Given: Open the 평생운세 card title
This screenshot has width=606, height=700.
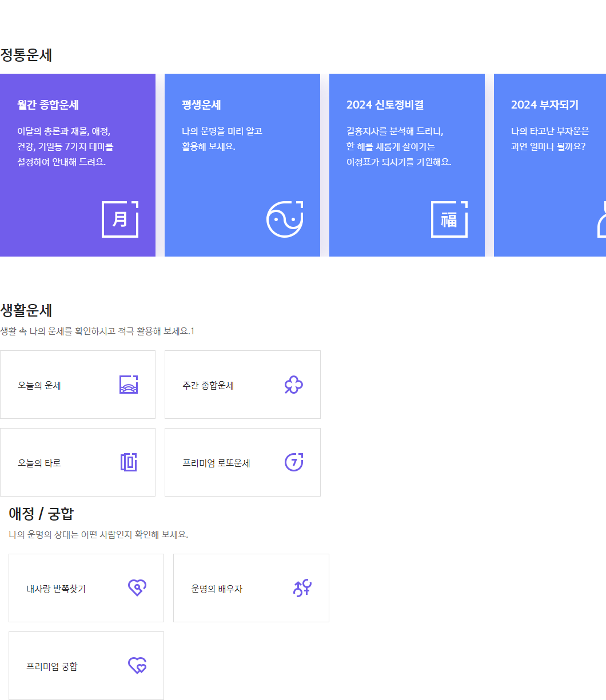Looking at the screenshot, I should click(x=201, y=105).
